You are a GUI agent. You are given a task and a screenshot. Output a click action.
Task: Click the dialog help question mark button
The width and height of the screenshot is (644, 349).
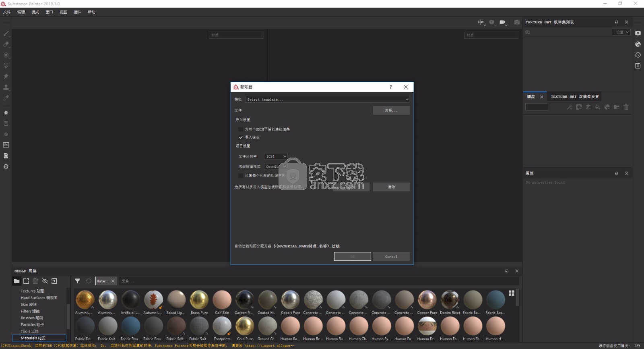[390, 87]
